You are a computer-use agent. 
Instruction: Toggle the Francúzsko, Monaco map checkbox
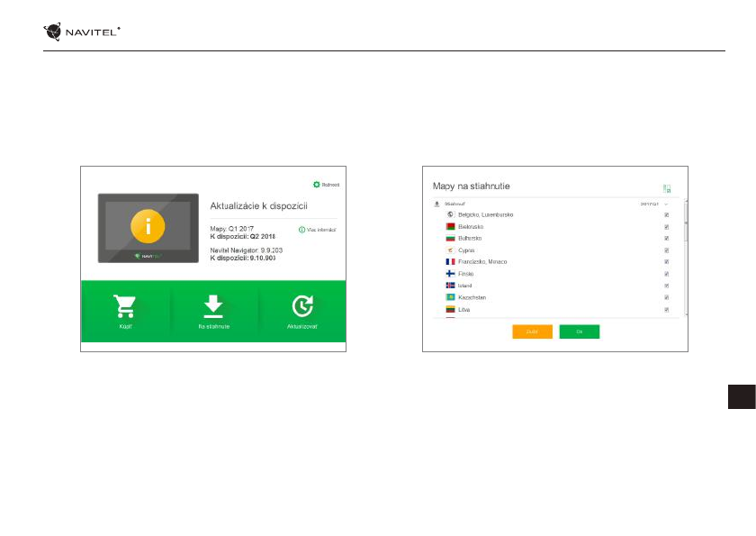[666, 262]
